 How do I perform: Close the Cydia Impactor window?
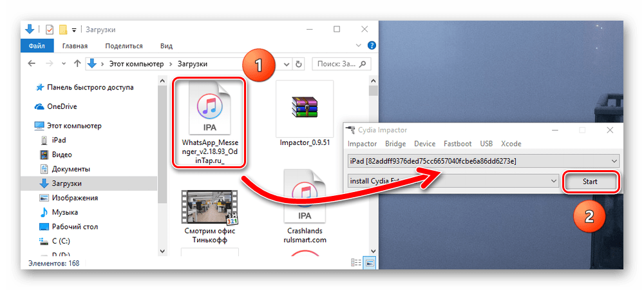[610, 130]
